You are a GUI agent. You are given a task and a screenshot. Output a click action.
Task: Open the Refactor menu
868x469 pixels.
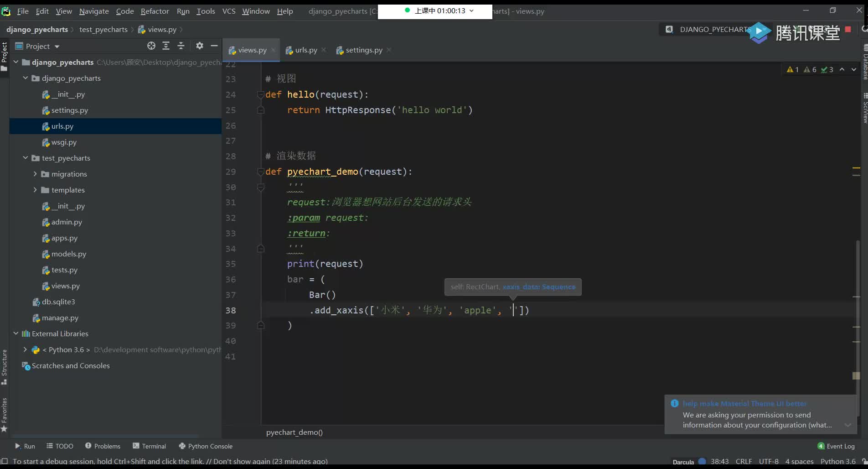coord(155,11)
